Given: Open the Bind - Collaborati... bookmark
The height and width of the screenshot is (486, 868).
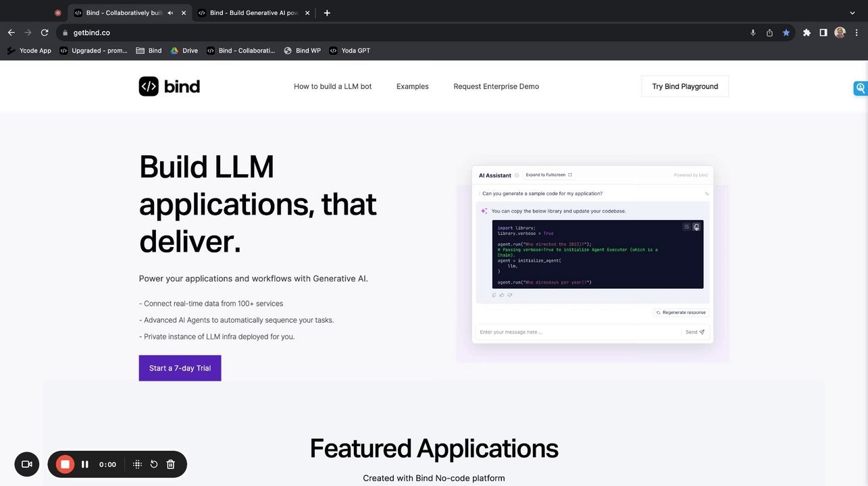Looking at the screenshot, I should click(x=240, y=51).
